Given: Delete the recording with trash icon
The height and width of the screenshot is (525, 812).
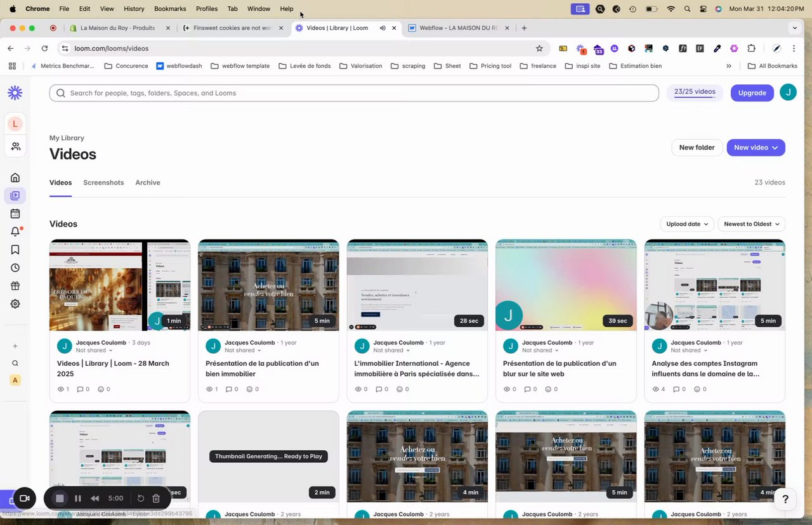Looking at the screenshot, I should pos(156,498).
